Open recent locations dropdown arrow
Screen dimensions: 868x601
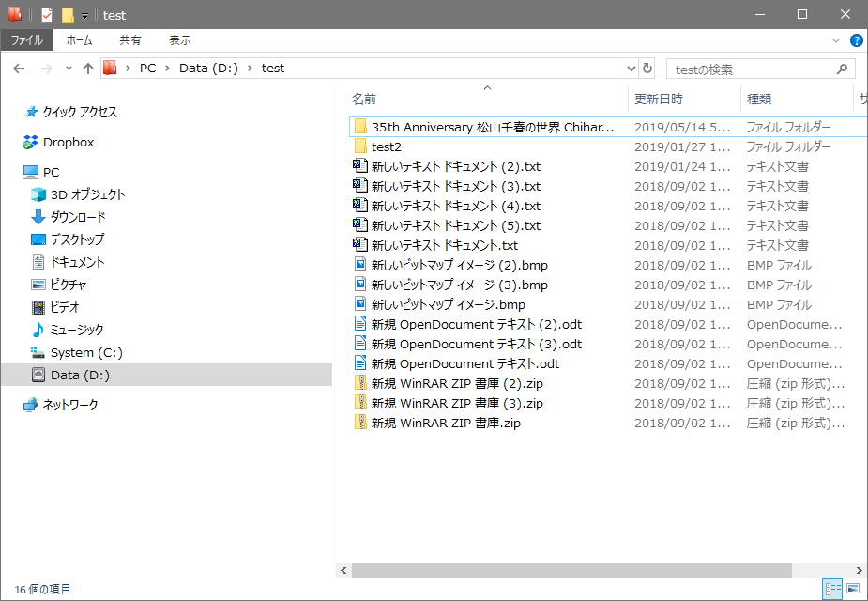[x=69, y=69]
